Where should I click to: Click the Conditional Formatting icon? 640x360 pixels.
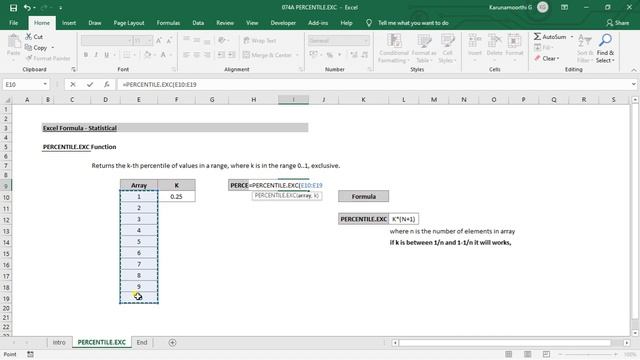[x=394, y=49]
